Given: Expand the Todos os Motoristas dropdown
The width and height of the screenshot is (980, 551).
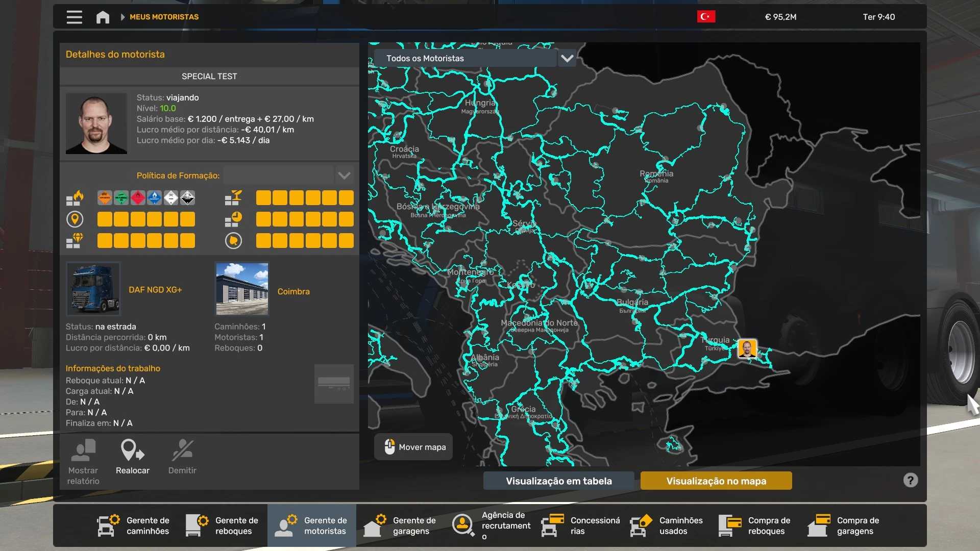Looking at the screenshot, I should tap(567, 58).
